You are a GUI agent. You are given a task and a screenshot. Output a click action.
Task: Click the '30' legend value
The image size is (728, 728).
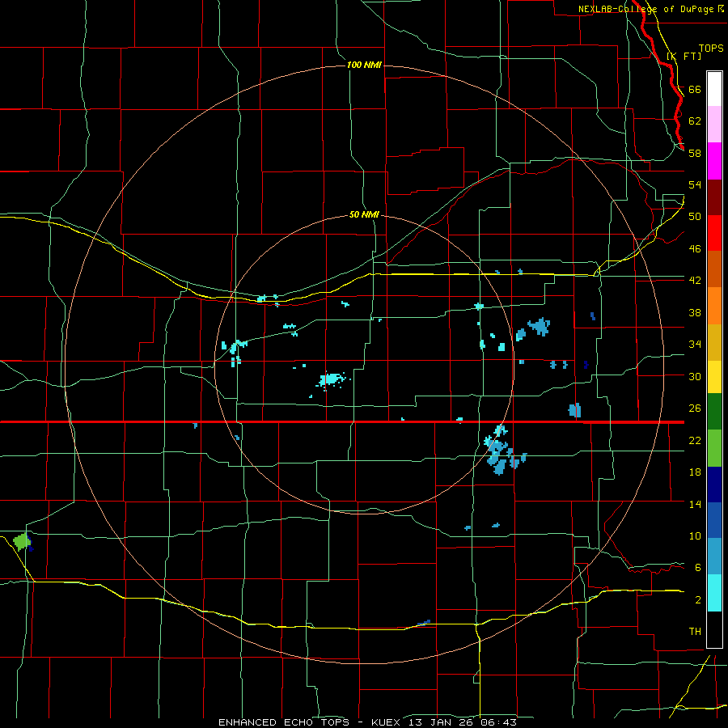coord(695,376)
